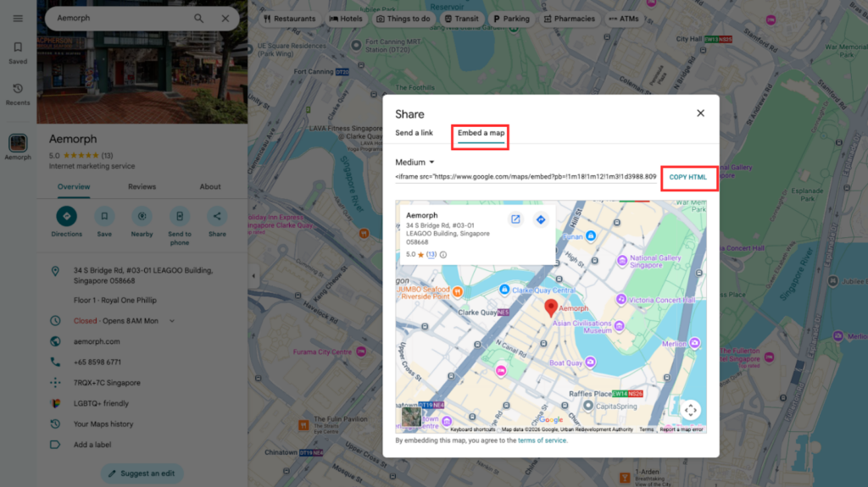The image size is (868, 487).
Task: Click the phone number +65 8598 6771
Action: 97,362
